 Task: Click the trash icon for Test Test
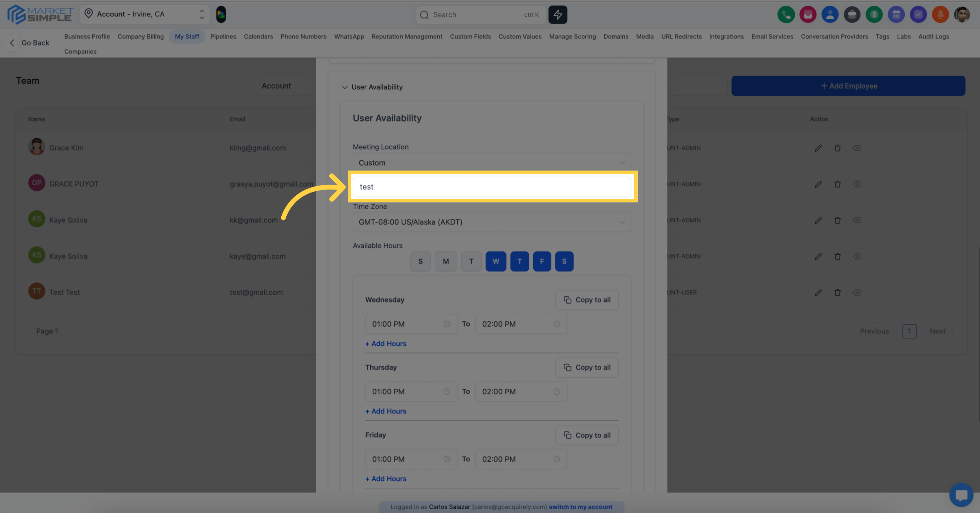point(837,292)
